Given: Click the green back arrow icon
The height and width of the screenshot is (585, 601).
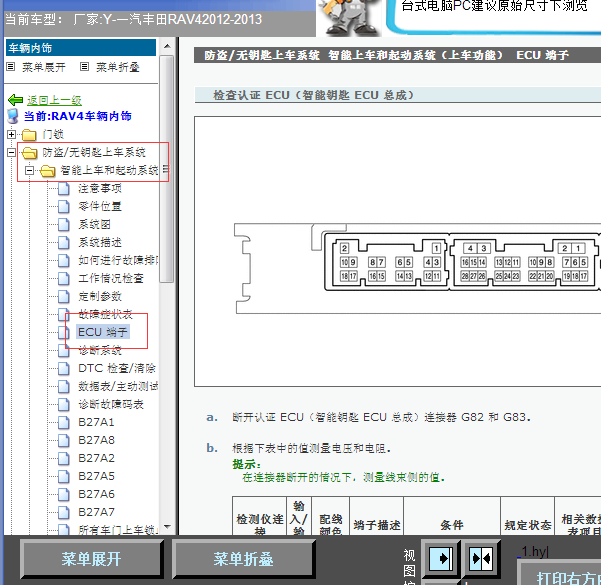Looking at the screenshot, I should pyautogui.click(x=15, y=100).
